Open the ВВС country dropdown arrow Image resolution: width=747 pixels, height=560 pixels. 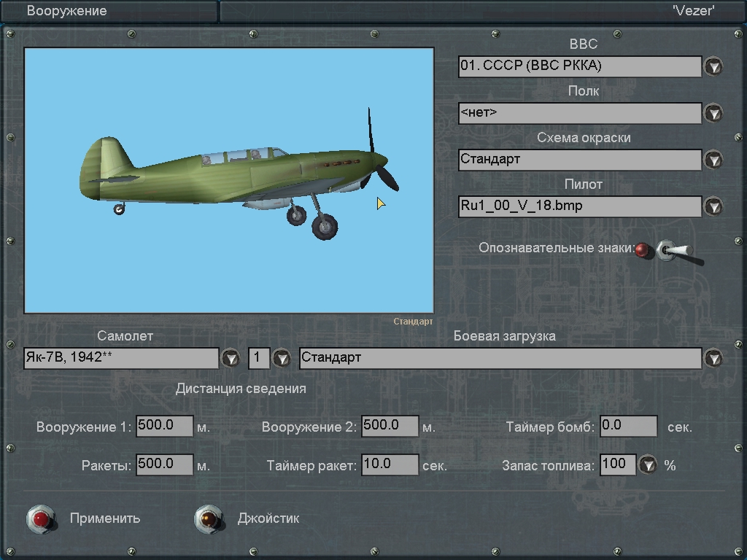pyautogui.click(x=713, y=66)
